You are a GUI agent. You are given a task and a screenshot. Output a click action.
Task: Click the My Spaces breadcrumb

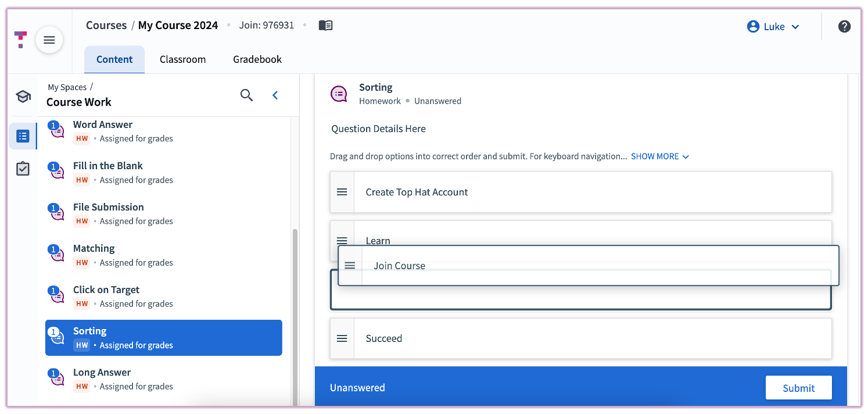pos(67,87)
